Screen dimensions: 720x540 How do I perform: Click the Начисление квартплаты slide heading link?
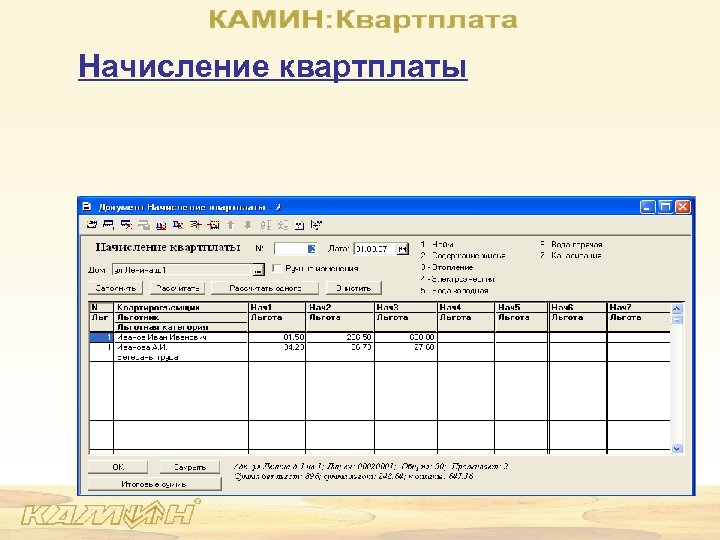[x=273, y=67]
